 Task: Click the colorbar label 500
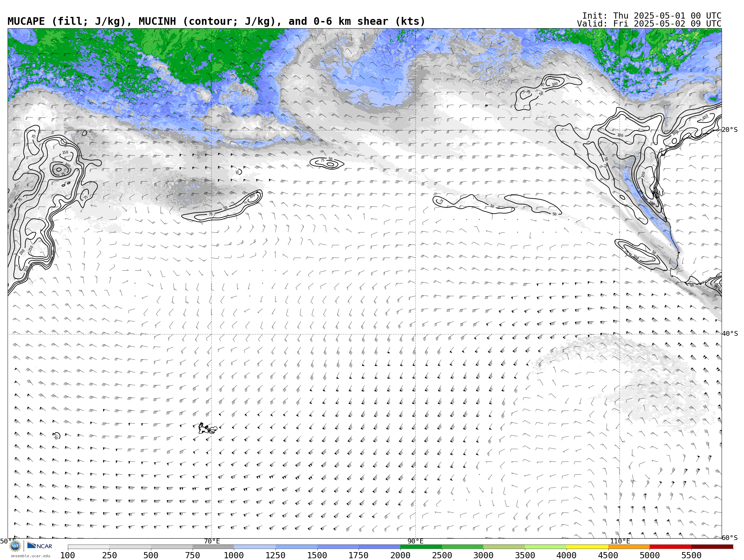point(151,556)
